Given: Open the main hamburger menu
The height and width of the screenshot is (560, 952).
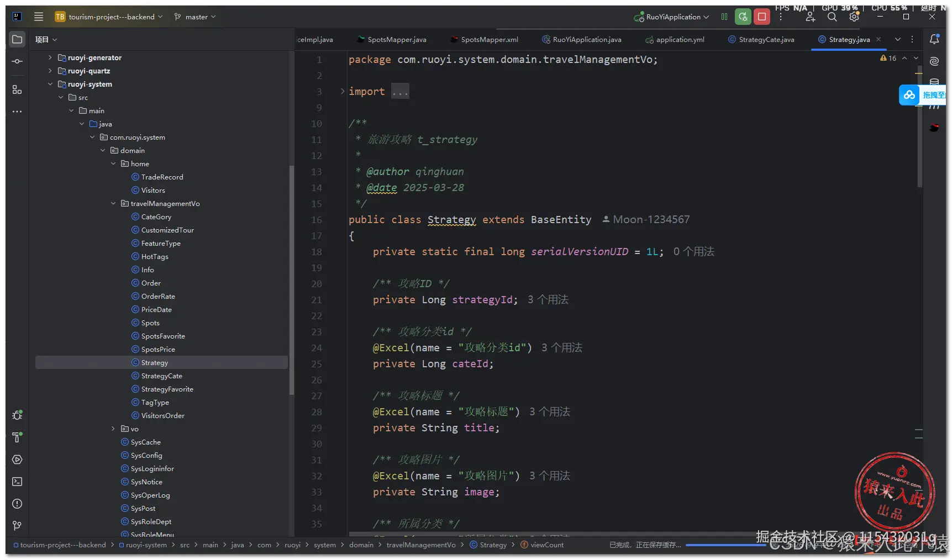Looking at the screenshot, I should 39,17.
